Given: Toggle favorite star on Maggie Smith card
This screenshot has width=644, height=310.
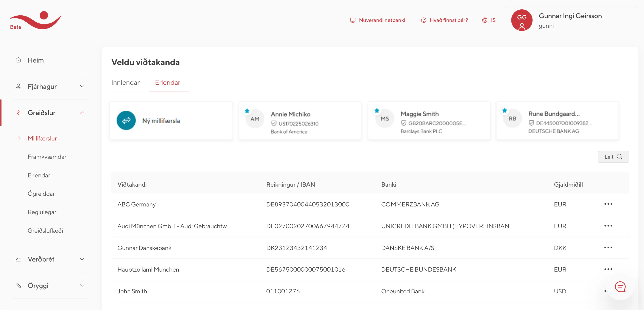Looking at the screenshot, I should 377,110.
